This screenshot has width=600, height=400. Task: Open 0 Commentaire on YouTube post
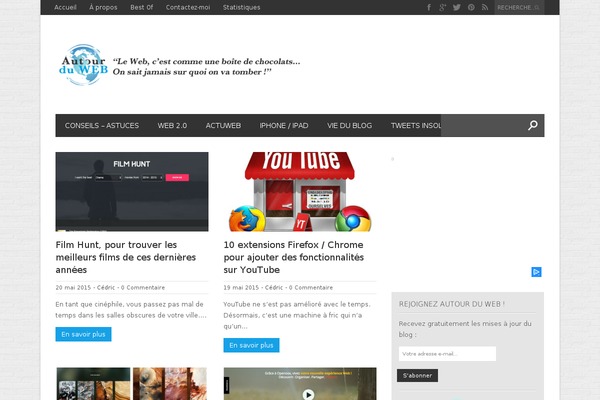tap(311, 287)
